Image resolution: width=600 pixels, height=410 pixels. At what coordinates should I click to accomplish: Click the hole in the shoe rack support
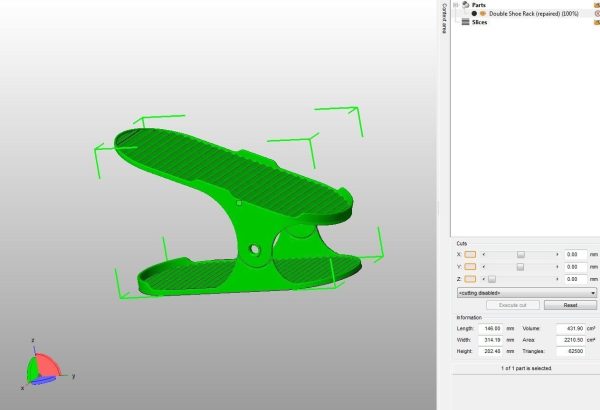click(254, 250)
